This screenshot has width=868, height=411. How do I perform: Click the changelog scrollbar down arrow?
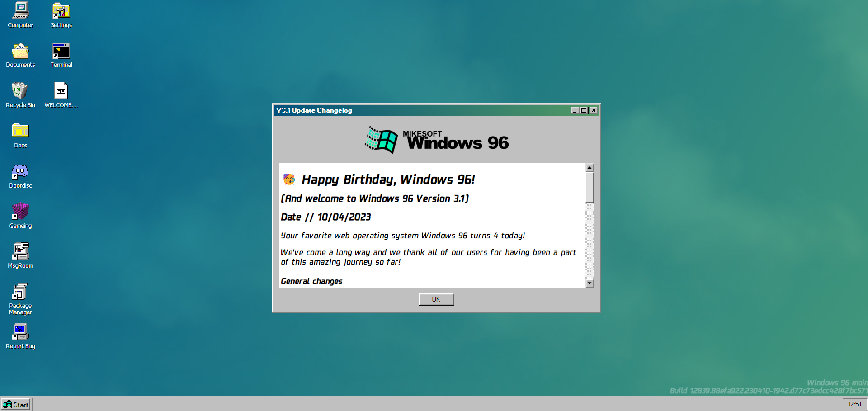click(x=590, y=283)
